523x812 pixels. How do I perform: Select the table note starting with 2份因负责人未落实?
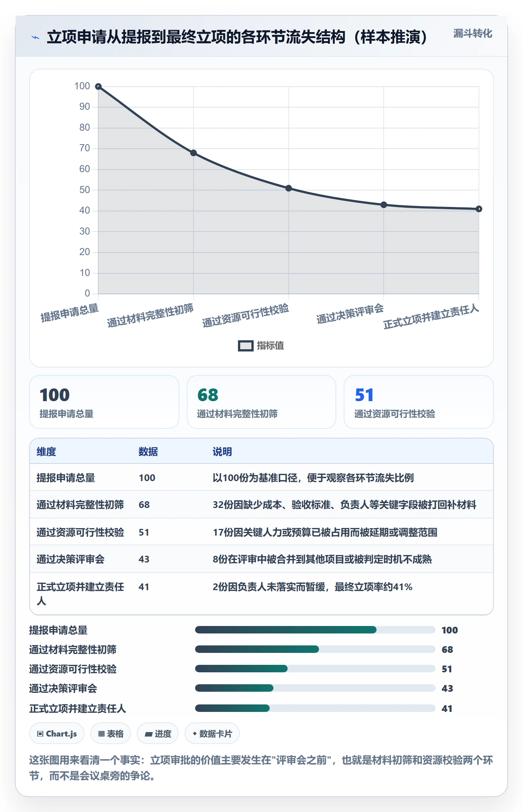[313, 587]
